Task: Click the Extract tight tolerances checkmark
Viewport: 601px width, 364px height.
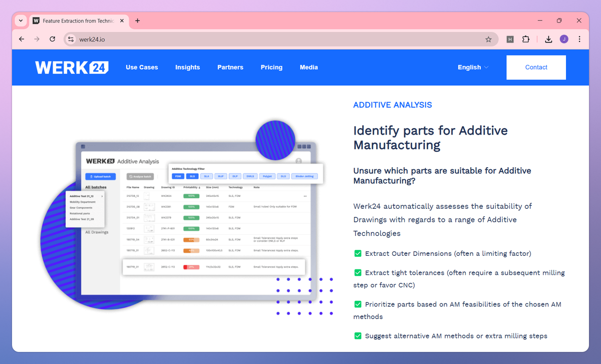Action: [358, 273]
